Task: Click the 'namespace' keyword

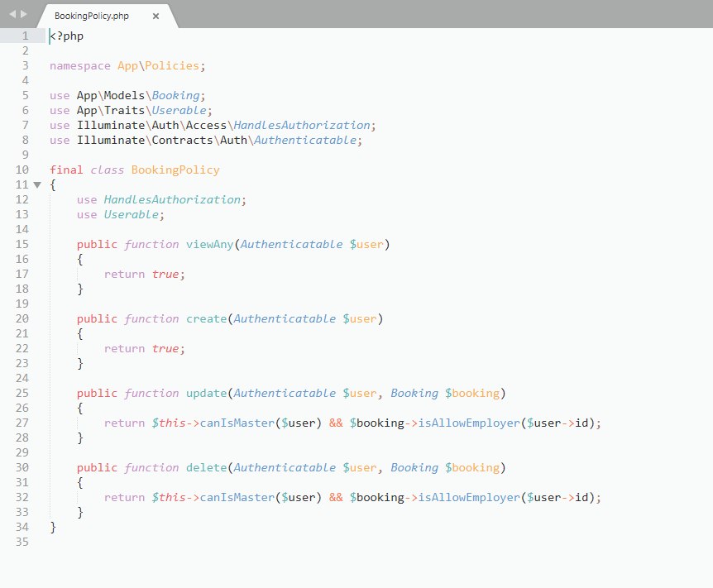Action: click(x=80, y=66)
